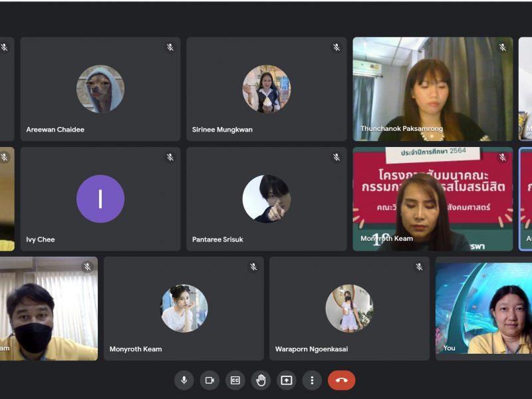Click muted mic icon on Areewan Chaidee tile
The image size is (532, 399).
coord(170,47)
